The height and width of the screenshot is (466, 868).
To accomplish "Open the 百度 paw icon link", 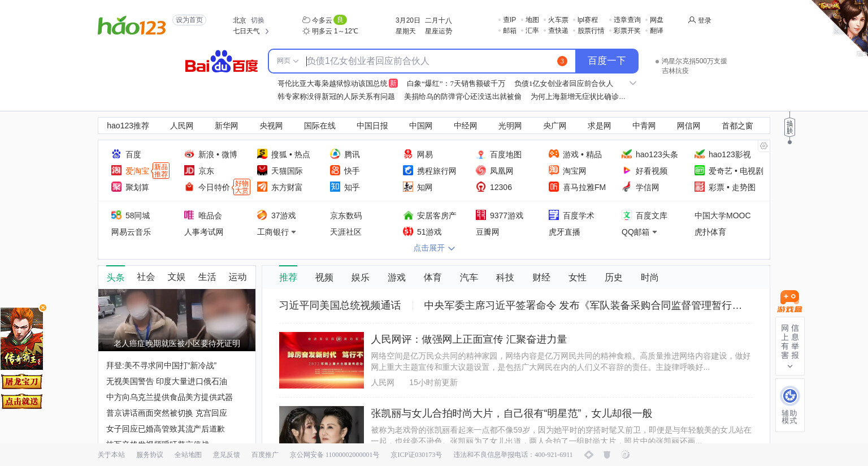I will (x=116, y=154).
